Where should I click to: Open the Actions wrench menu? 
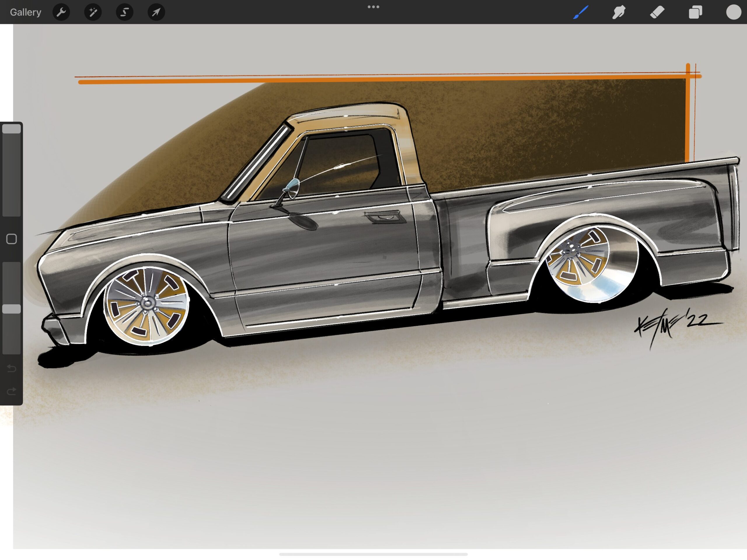click(61, 12)
